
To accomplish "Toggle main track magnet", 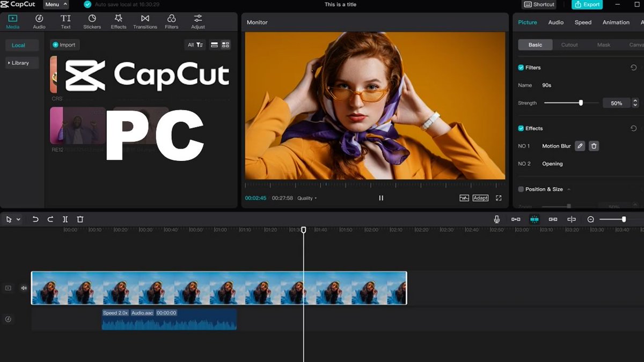I will [516, 219].
